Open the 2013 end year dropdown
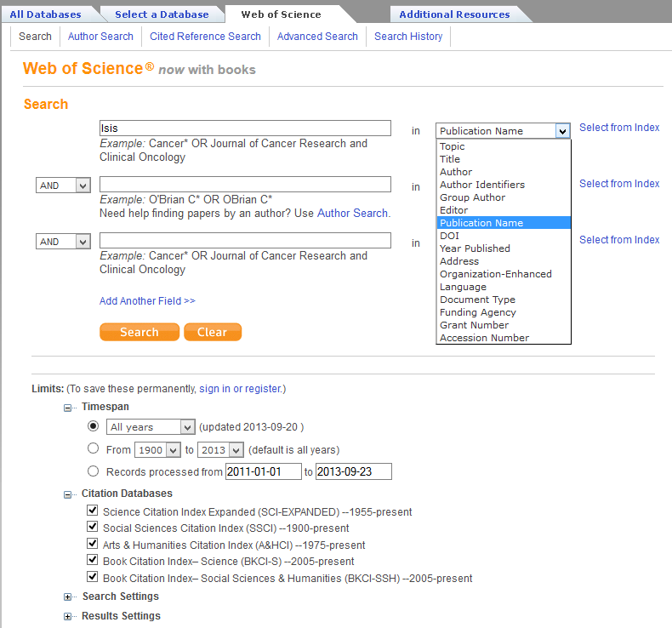Screen dimensions: 672x628 click(220, 450)
